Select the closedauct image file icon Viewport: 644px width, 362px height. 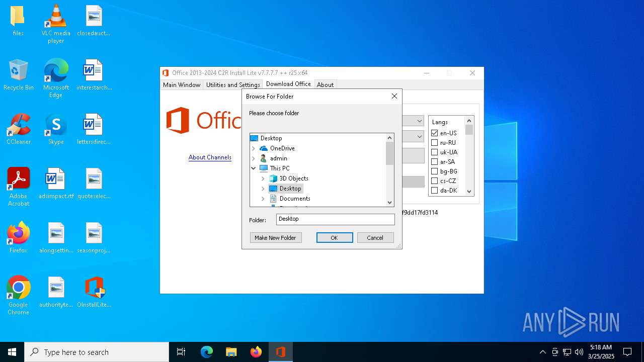[94, 21]
